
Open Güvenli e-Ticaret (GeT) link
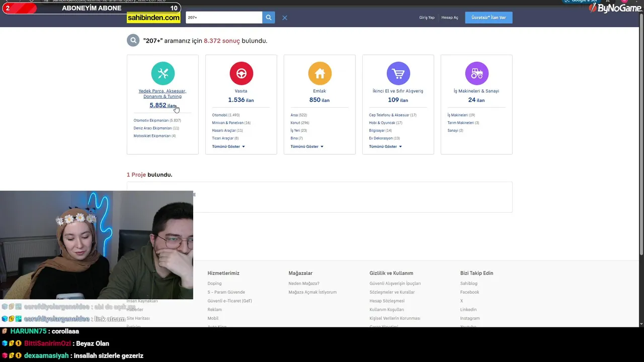coord(230,301)
